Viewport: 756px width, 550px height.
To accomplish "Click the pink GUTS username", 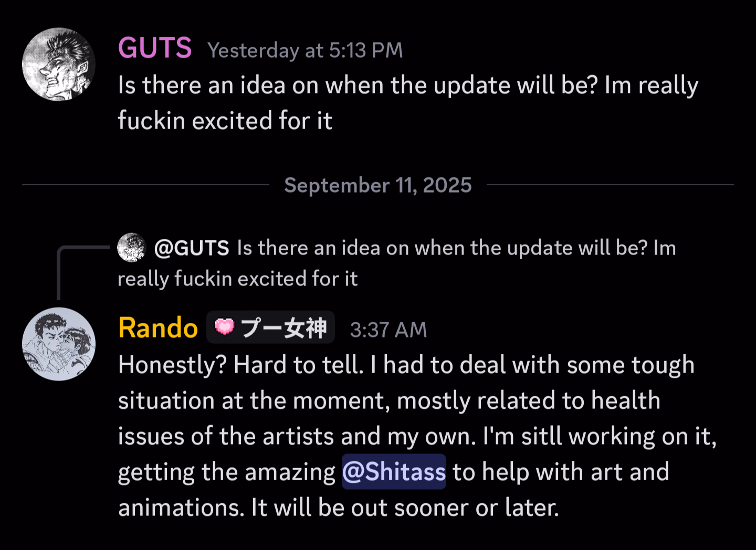I will pos(155,48).
